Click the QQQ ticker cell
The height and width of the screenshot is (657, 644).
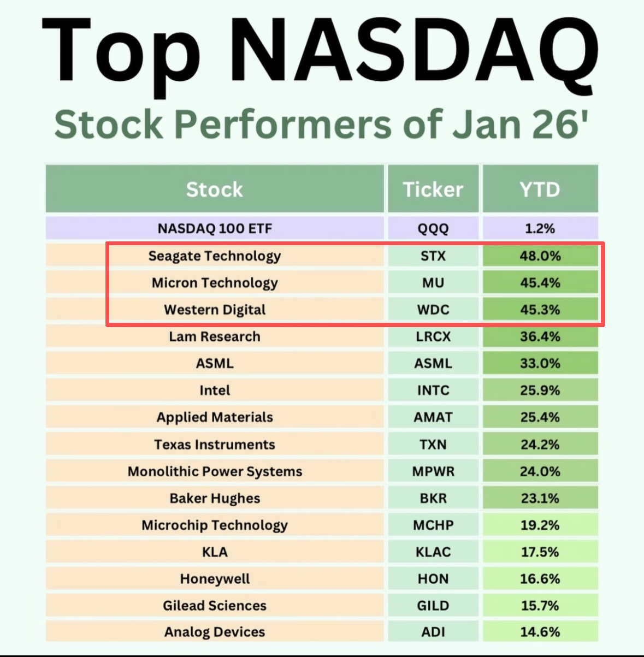click(433, 228)
